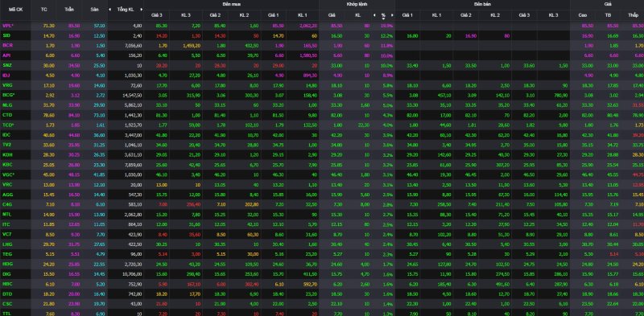This screenshot has width=644, height=316.
Task: Open the HBC stock symbol
Action: [x=7, y=284]
